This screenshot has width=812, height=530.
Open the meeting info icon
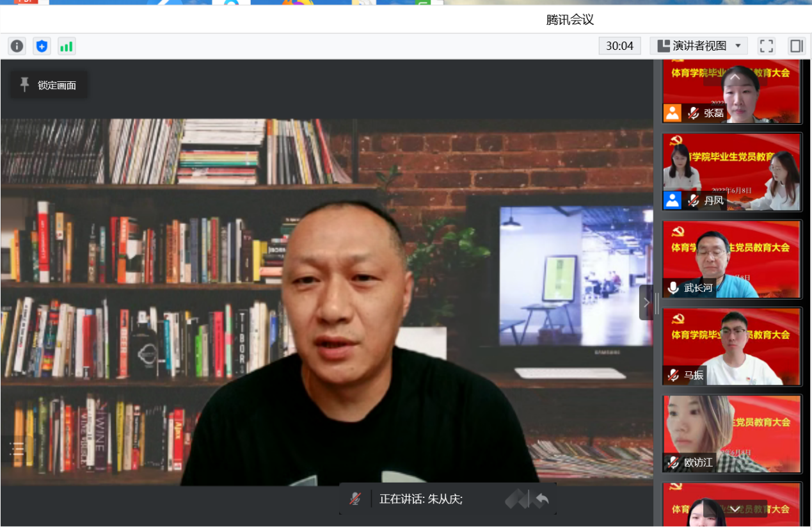click(x=17, y=46)
